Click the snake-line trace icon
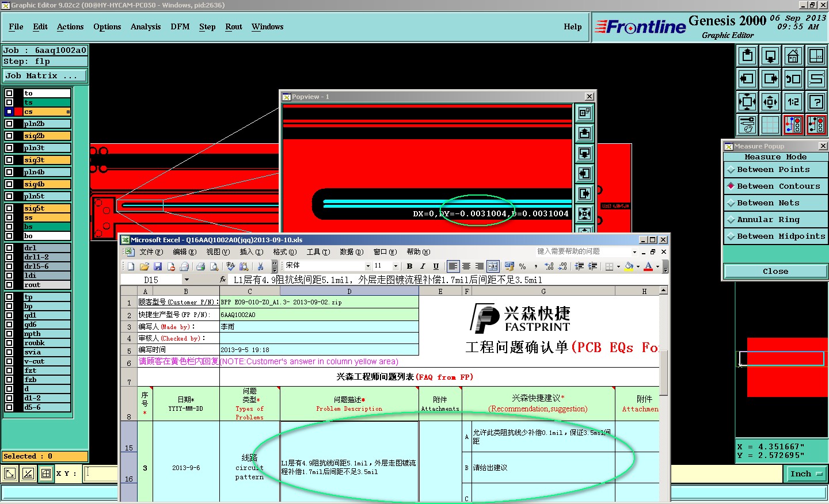Viewport: 829px width, 504px height. [816, 79]
